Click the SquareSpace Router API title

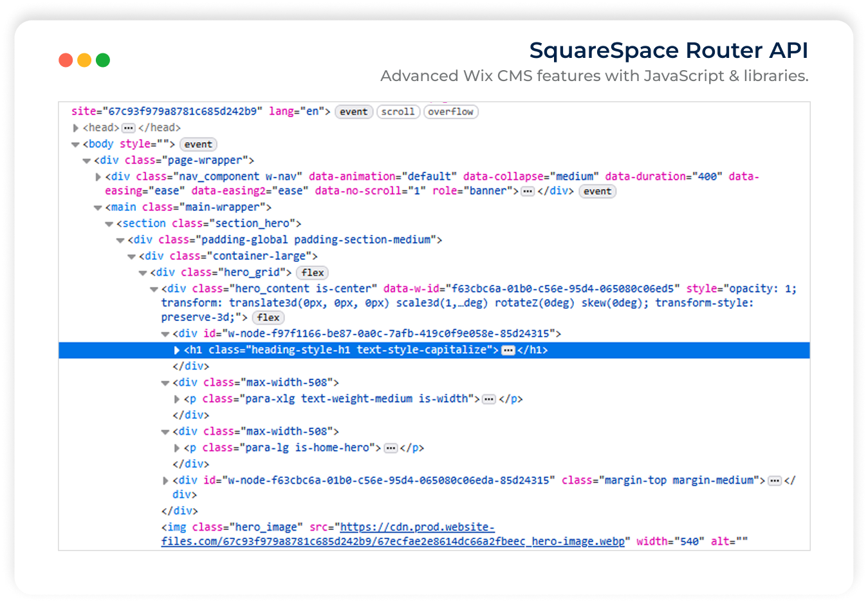[x=669, y=50]
